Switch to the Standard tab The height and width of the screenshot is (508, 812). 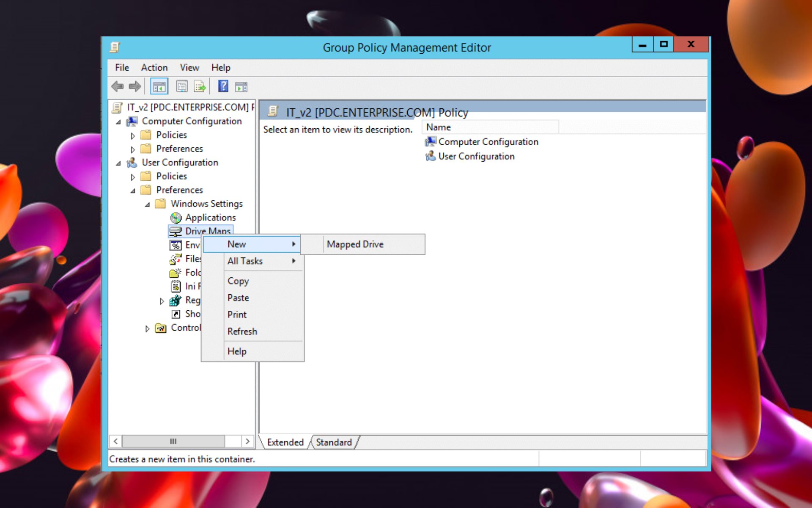point(334,442)
